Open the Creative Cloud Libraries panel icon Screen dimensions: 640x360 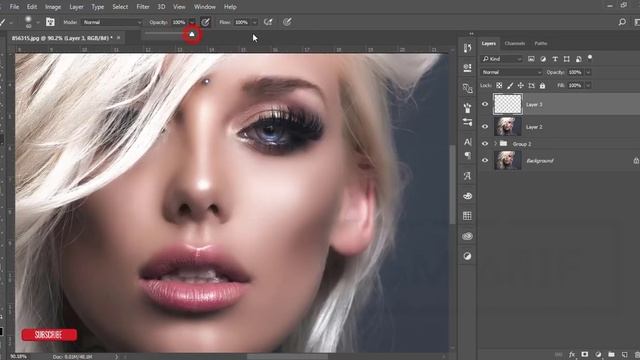pos(467,236)
